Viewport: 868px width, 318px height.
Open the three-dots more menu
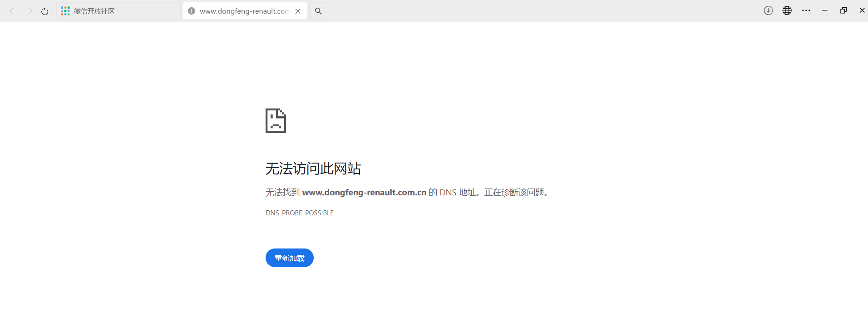pos(806,10)
